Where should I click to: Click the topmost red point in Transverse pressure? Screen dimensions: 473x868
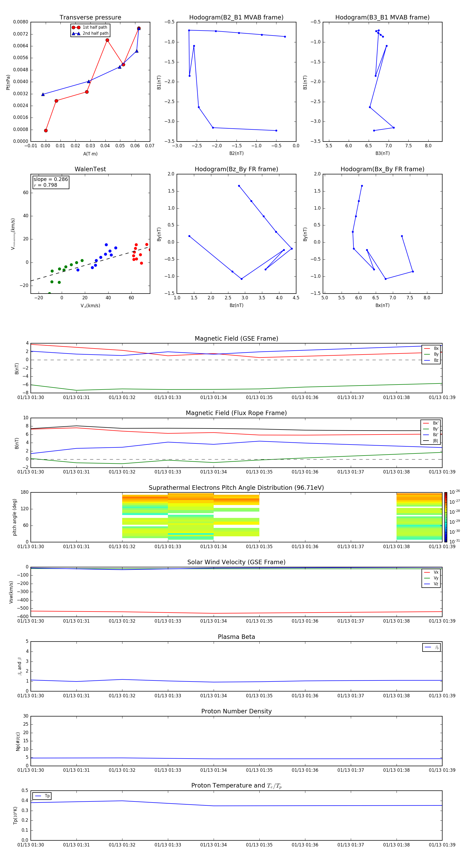pyautogui.click(x=139, y=28)
